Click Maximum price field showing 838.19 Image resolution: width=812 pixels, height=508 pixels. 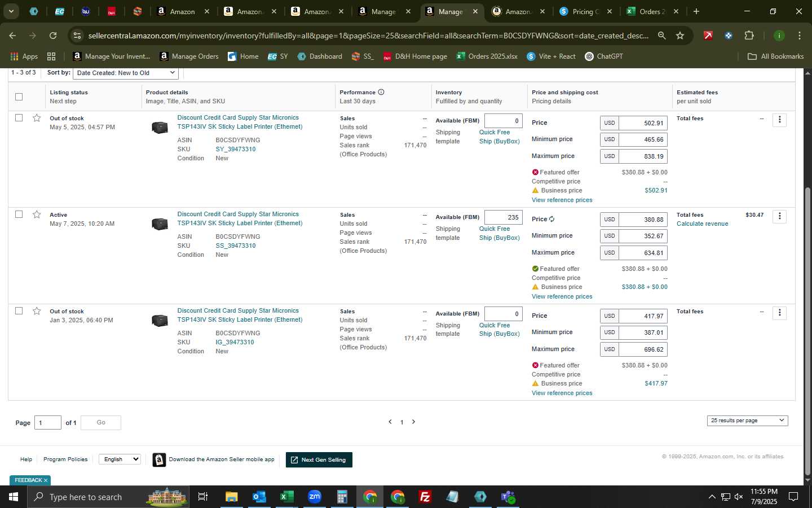[x=643, y=156]
